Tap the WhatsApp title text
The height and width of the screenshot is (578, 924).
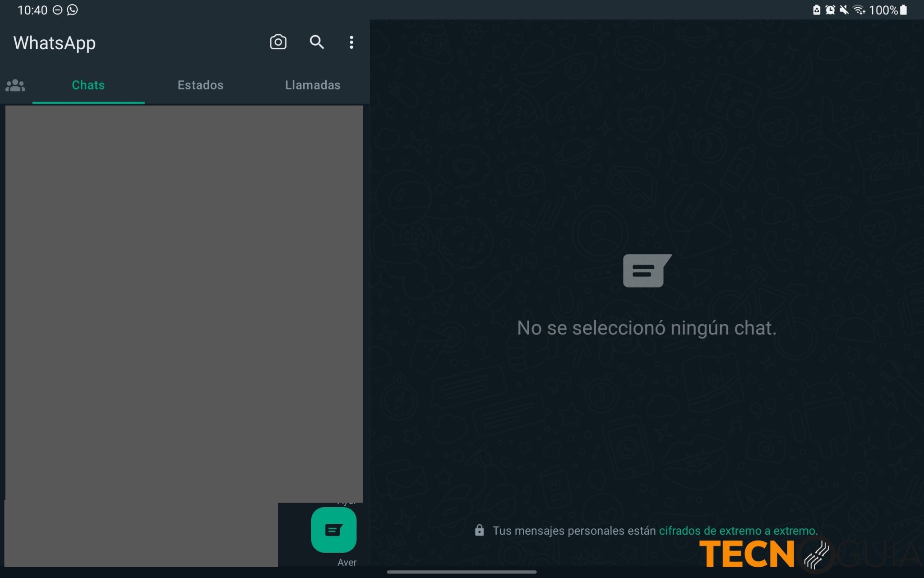coord(54,43)
